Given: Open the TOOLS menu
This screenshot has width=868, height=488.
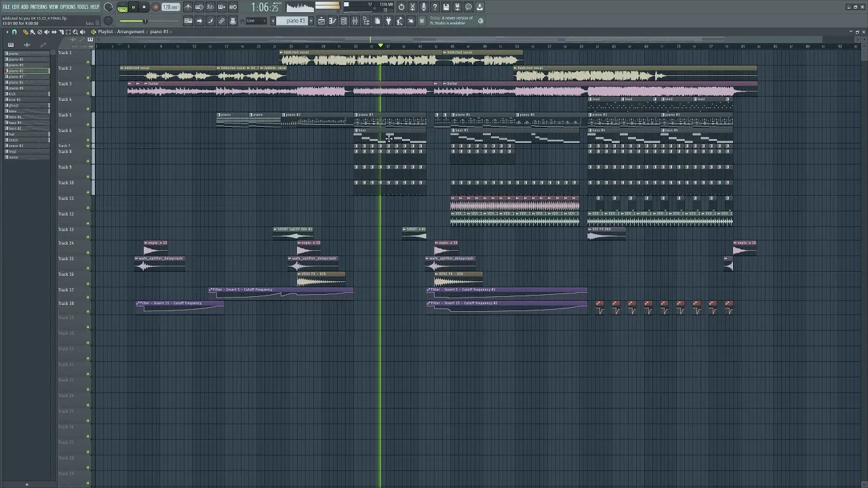Looking at the screenshot, I should pyautogui.click(x=83, y=7).
